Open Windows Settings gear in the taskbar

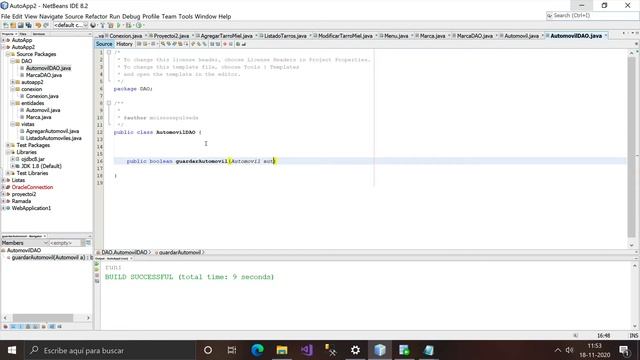pyautogui.click(x=356, y=350)
